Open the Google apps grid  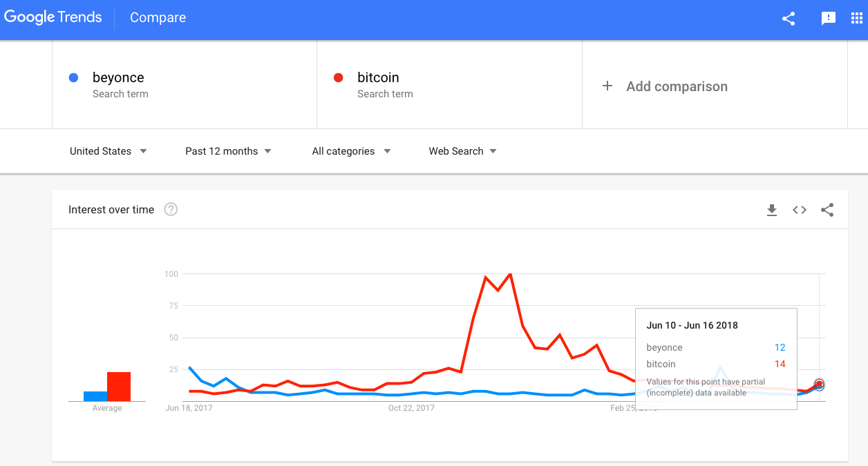click(x=857, y=19)
